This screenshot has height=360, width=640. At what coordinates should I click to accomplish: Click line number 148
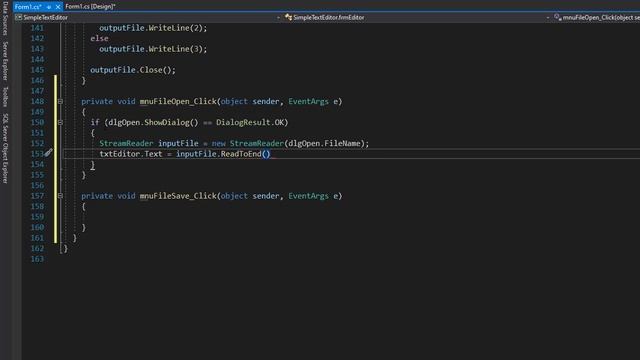click(37, 101)
